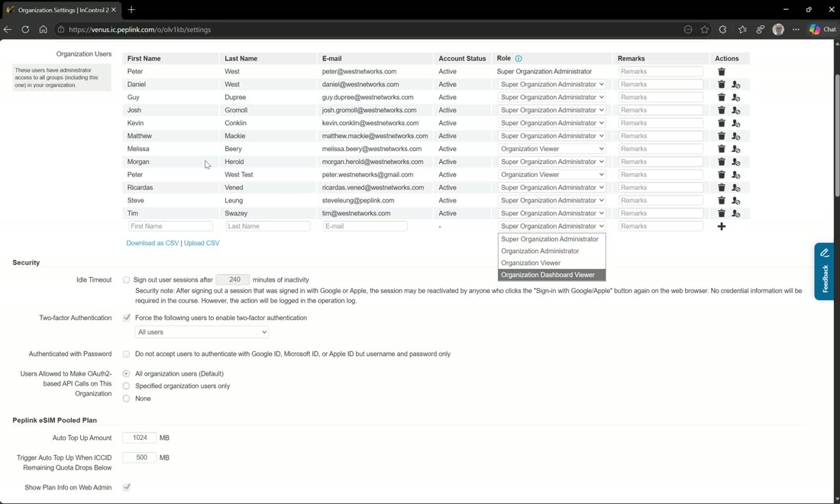
Task: Edit ICCID remaining quota threshold field
Action: coord(140,458)
